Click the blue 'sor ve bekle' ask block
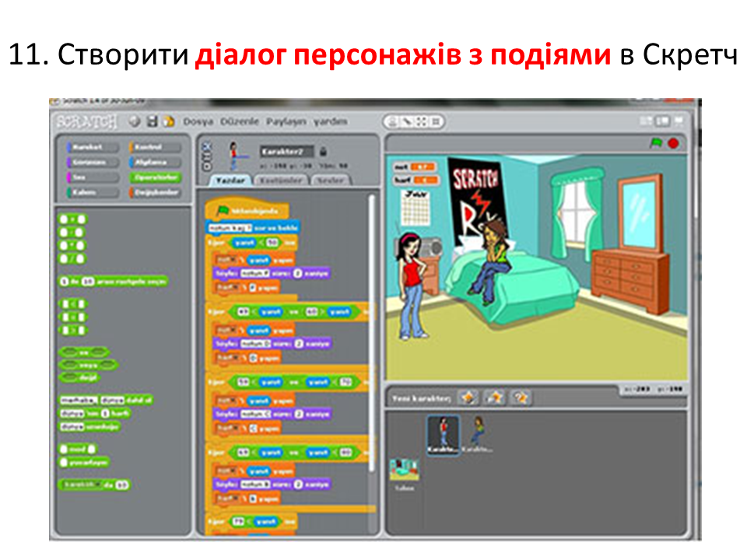Viewport: 747px width, 560px height. [252, 228]
